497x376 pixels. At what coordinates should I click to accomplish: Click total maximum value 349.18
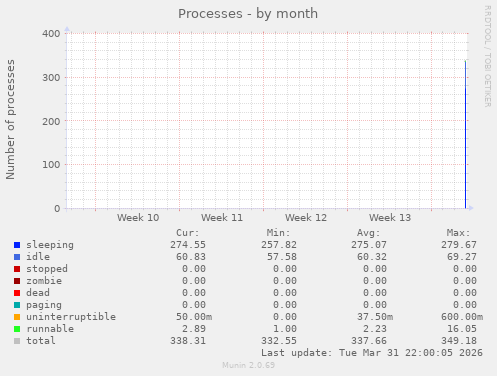(459, 341)
